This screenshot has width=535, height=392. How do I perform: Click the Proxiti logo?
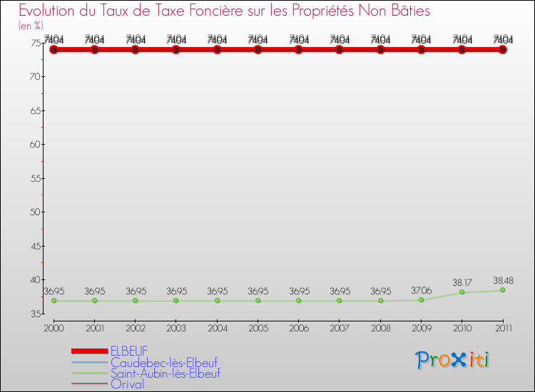(x=452, y=360)
